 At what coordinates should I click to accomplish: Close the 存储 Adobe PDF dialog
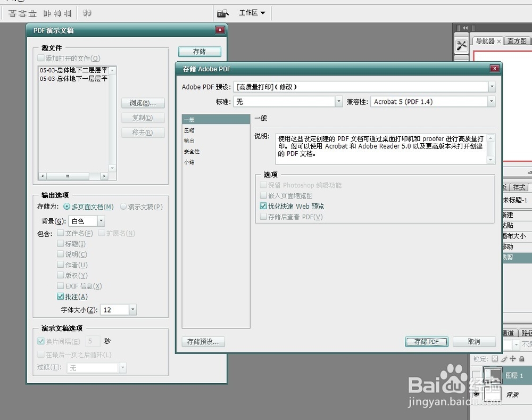click(x=495, y=69)
